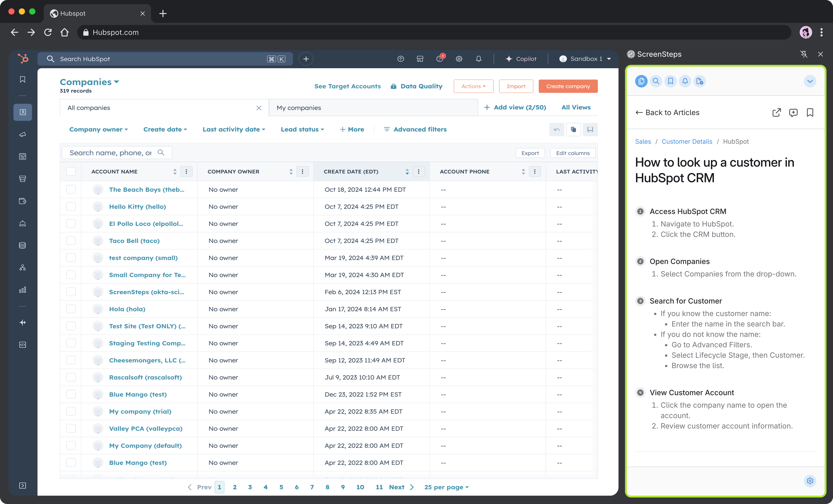The image size is (833, 504).
Task: Open ScreenSteps notifications bell icon
Action: point(685,81)
